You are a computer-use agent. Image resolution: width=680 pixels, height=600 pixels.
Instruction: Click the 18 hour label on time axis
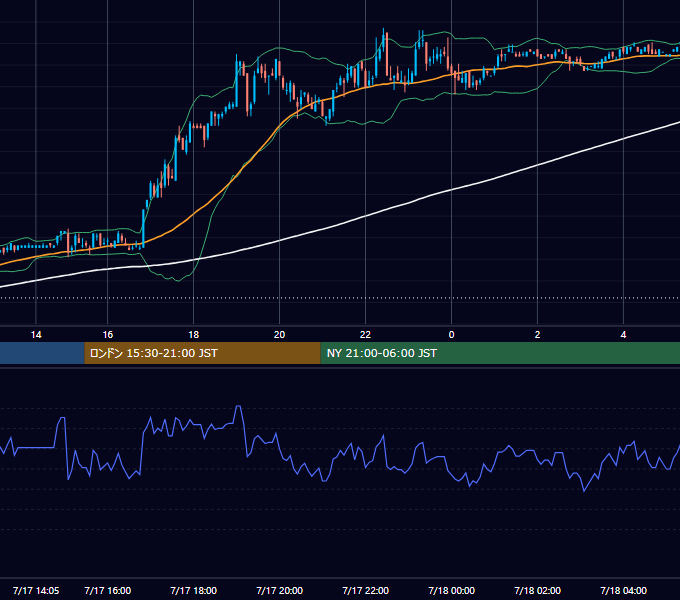[193, 335]
